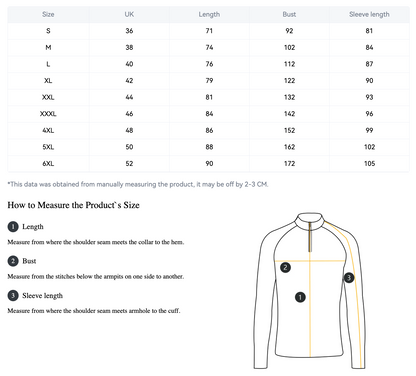Click marker 1 on the shirt diagram
The height and width of the screenshot is (376, 416).
[x=300, y=297]
